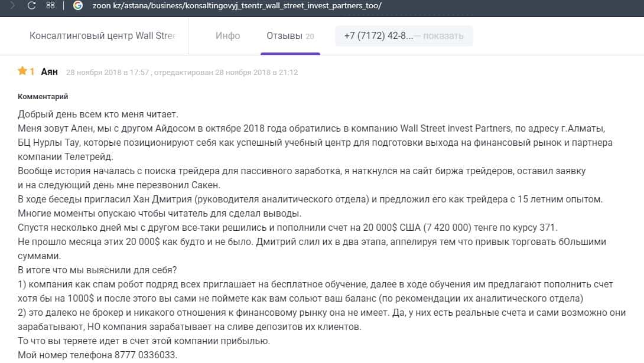Screen dimensions: 644x363
Task: Click the Комментарий heading
Action: coord(43,96)
